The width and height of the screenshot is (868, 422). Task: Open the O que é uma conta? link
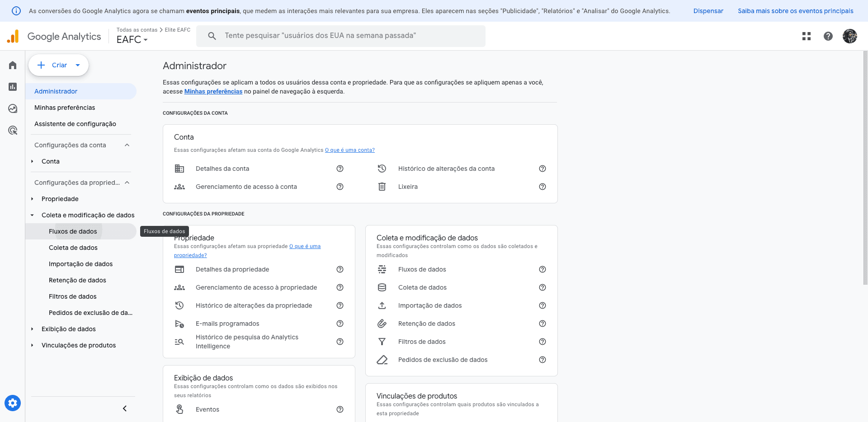350,150
